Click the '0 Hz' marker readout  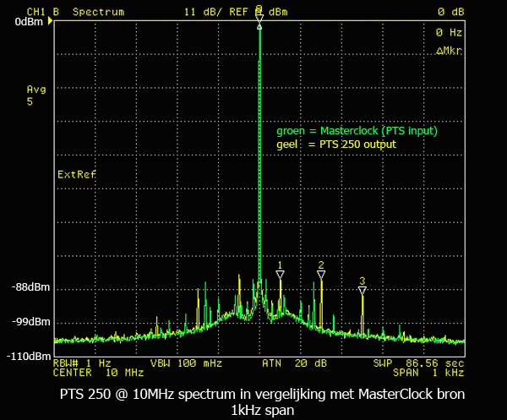450,32
